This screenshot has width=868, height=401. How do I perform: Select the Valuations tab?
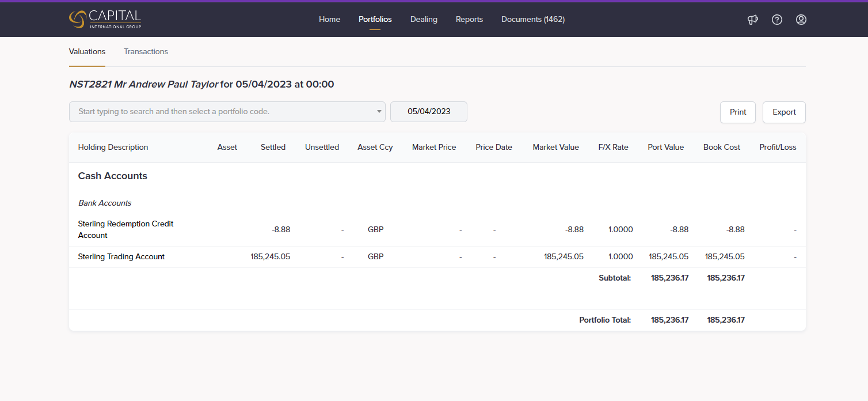(x=87, y=52)
